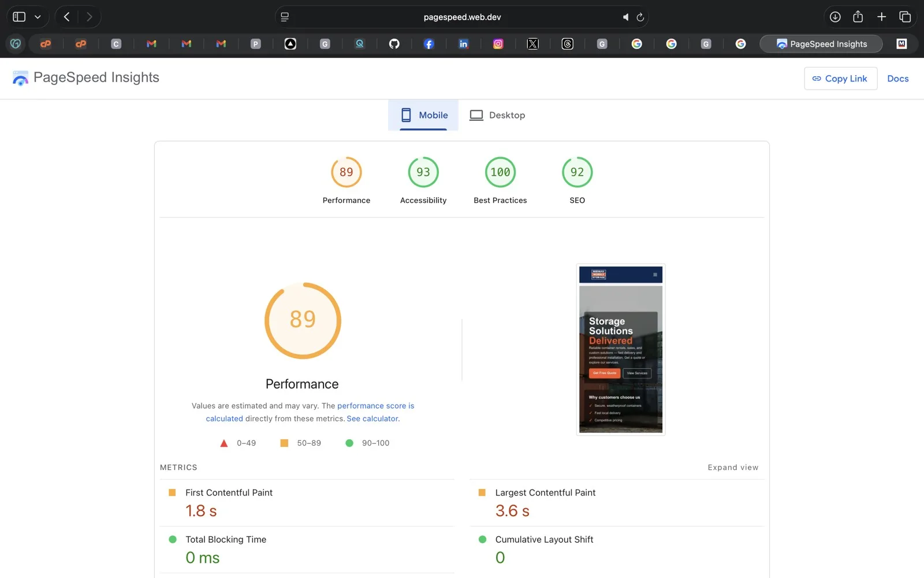Image resolution: width=924 pixels, height=578 pixels.
Task: Open the GitHub bookmark
Action: pos(394,43)
